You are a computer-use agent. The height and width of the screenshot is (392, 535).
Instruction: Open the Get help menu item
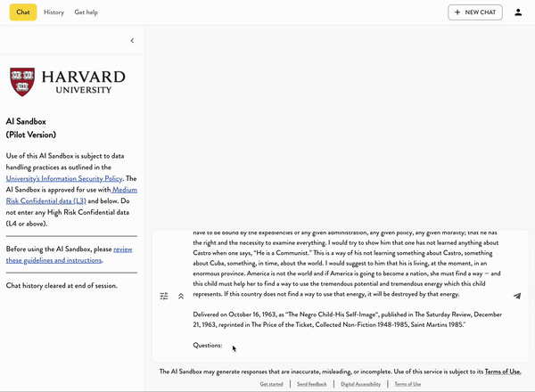click(x=86, y=12)
